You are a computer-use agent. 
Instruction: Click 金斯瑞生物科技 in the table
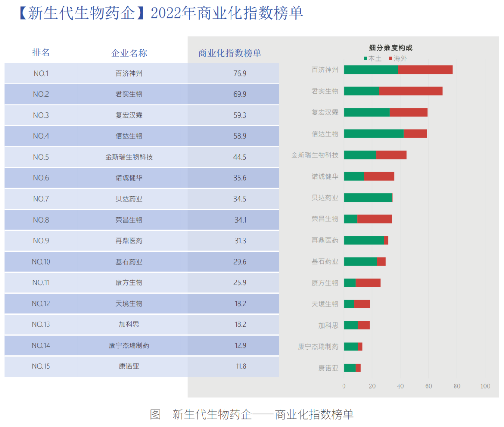(129, 157)
